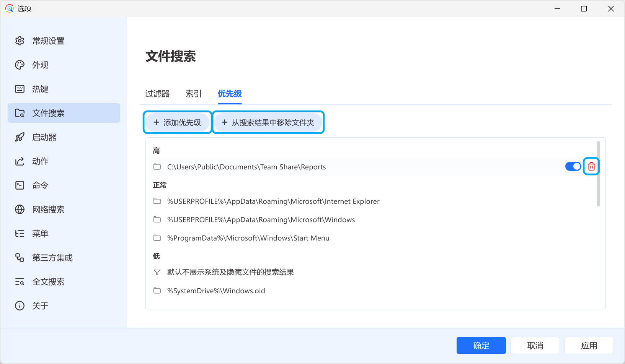
Task: Click the share-arrow icon next to 动作
Action: (20, 161)
